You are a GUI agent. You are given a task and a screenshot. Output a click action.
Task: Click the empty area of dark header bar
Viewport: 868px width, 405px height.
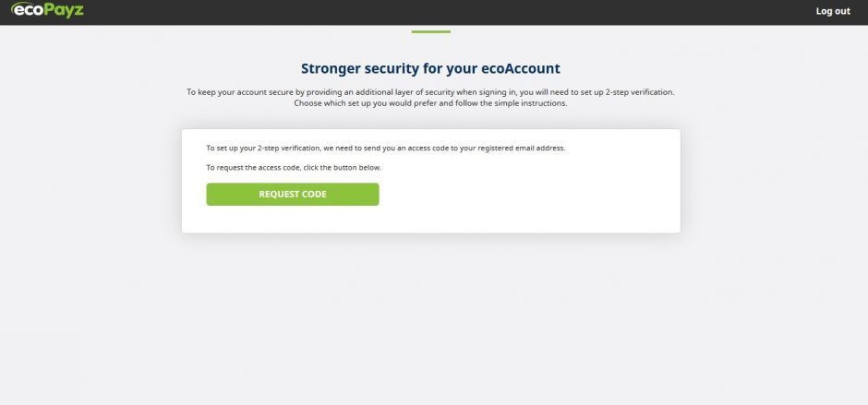coord(443,12)
